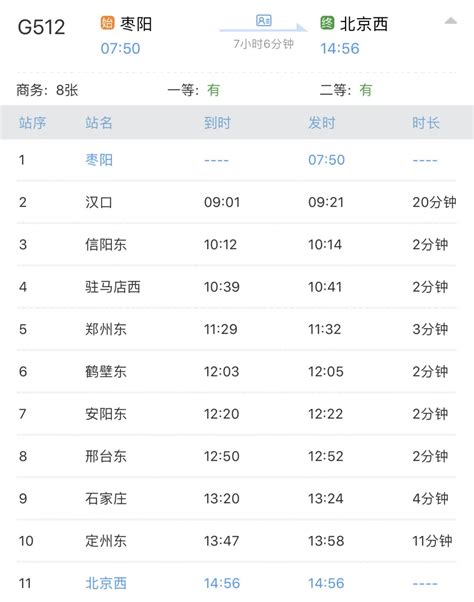Click the 发时 column header

point(322,123)
